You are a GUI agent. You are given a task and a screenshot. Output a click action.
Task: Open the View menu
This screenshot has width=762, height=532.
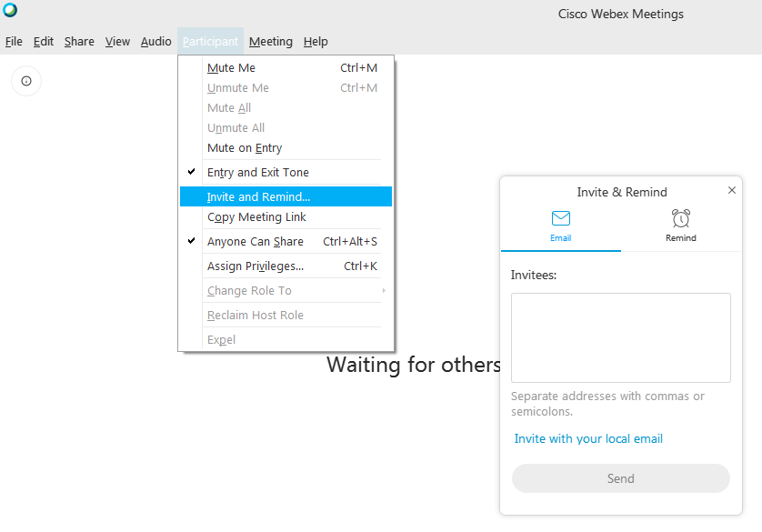point(117,41)
